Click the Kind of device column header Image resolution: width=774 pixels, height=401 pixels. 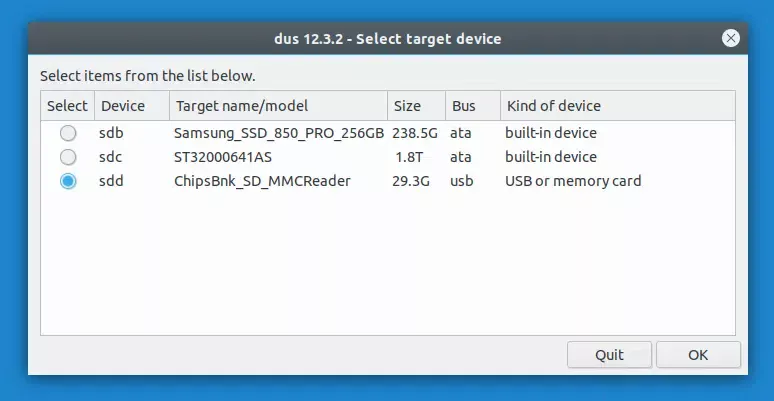[554, 106]
